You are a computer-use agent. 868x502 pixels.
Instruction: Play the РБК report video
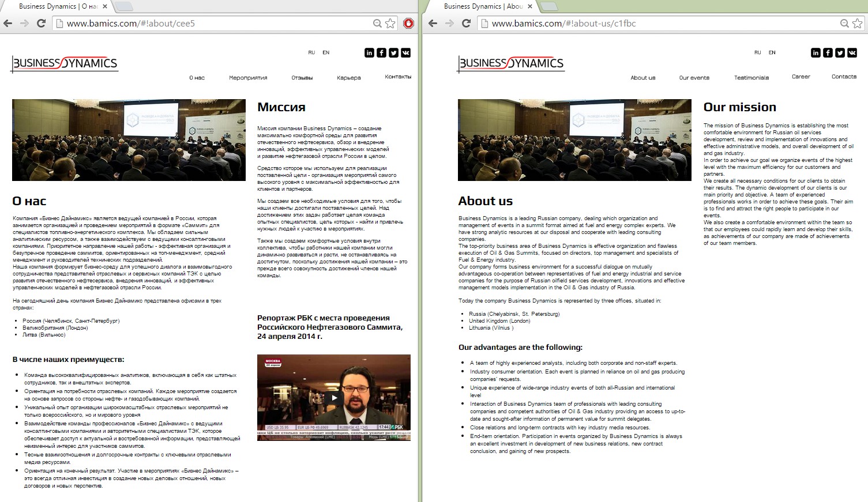pyautogui.click(x=334, y=397)
